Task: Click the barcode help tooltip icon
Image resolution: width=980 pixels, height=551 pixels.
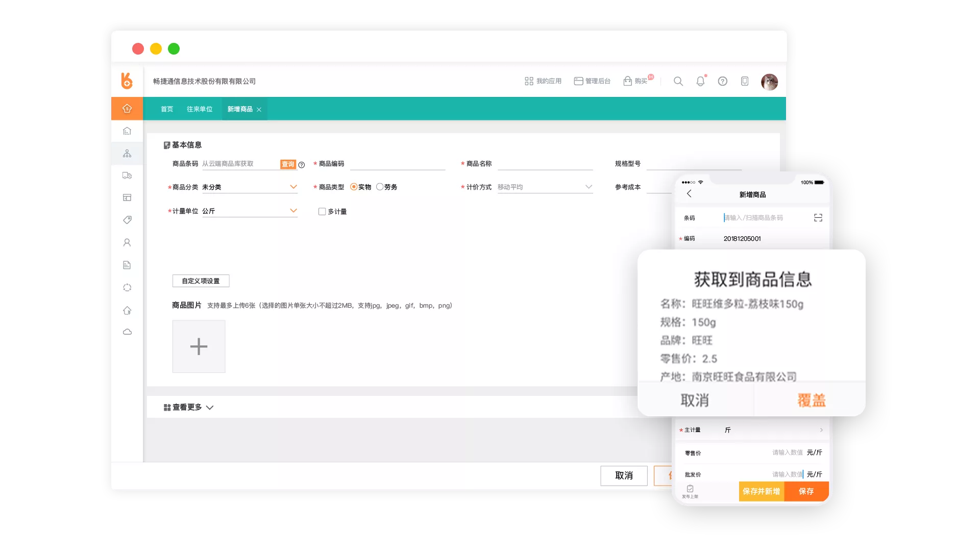Action: click(302, 165)
